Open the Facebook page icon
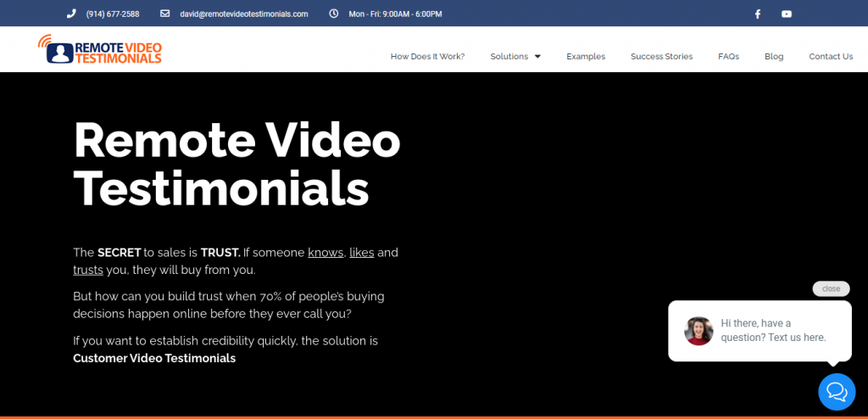 click(758, 14)
